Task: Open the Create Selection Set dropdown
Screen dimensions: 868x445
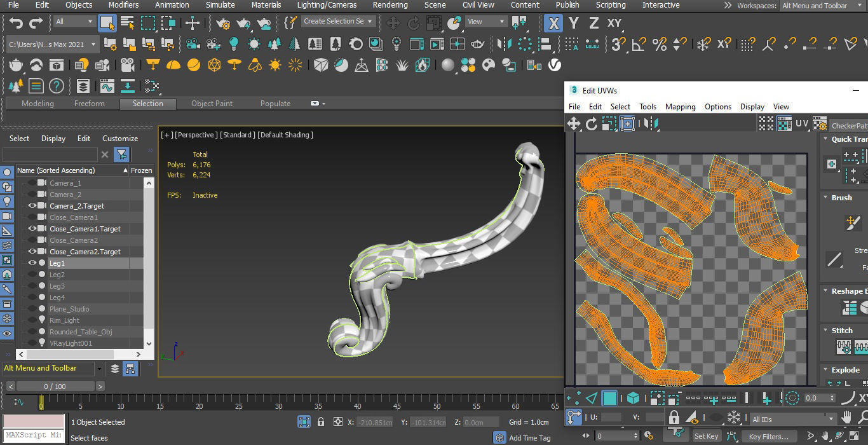Action: tap(338, 21)
